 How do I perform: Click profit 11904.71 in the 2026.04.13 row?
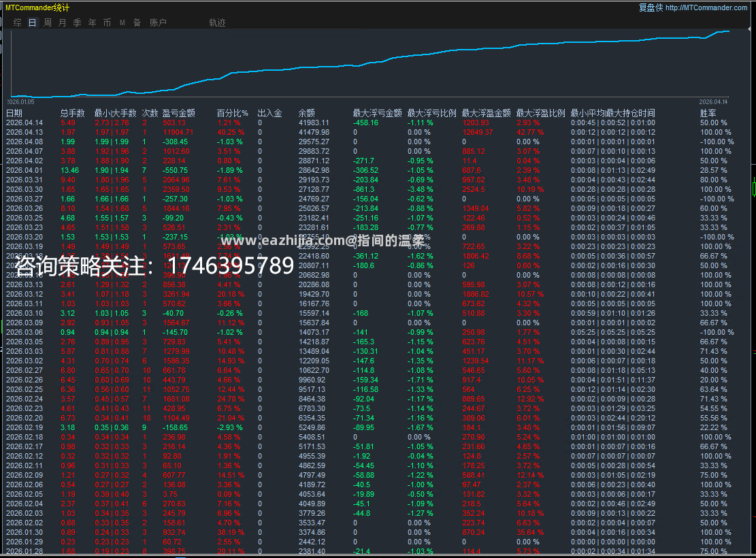[178, 132]
